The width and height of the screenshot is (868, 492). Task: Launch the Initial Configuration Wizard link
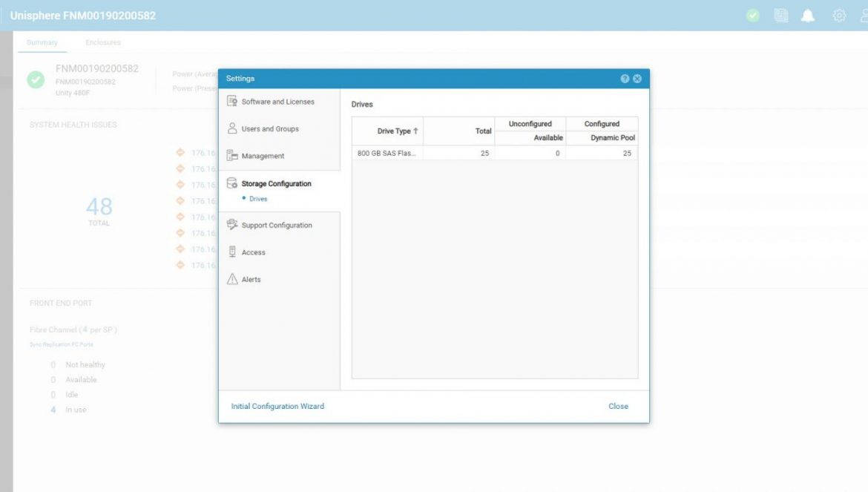[x=277, y=406]
